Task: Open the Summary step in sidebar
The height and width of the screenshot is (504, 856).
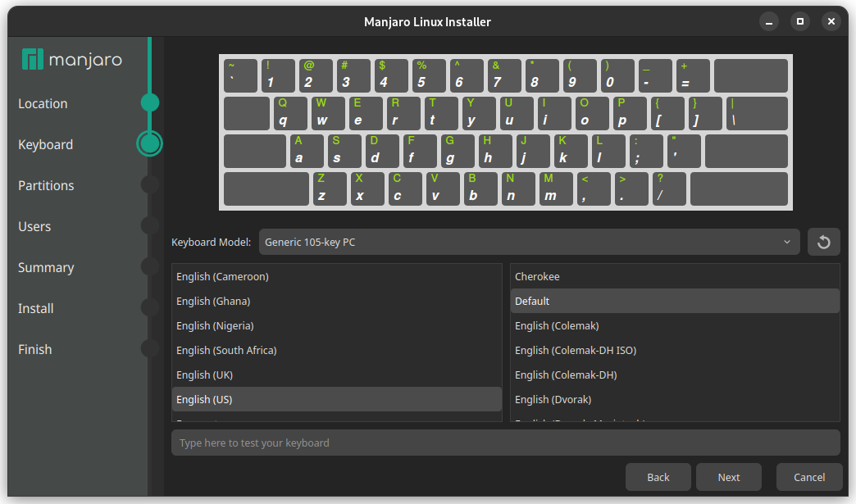Action: [46, 267]
